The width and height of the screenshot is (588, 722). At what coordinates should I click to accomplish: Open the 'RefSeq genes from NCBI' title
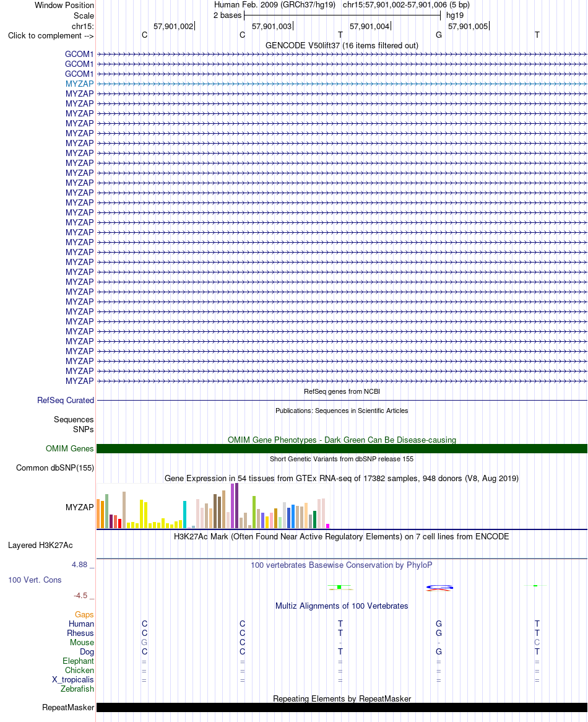point(342,391)
